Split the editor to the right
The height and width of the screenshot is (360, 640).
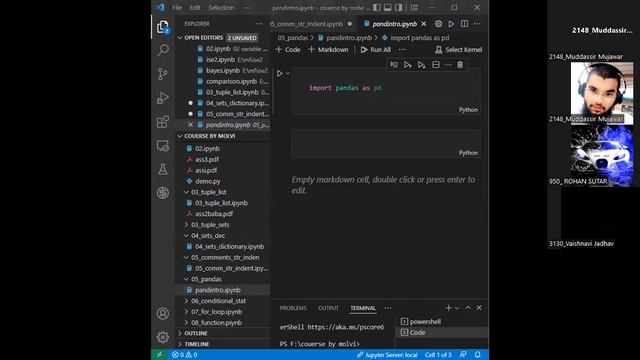(464, 24)
